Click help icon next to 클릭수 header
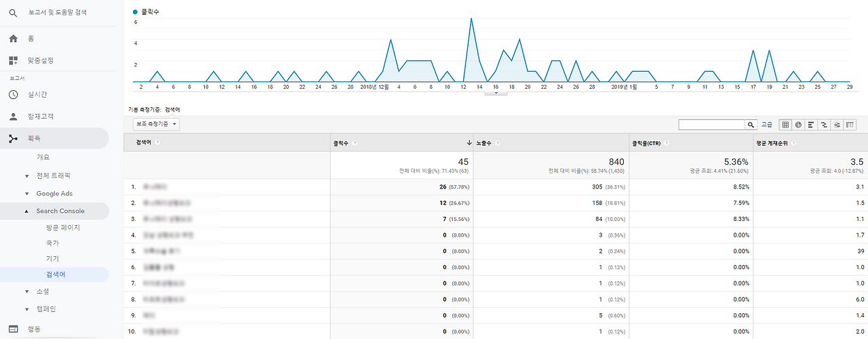This screenshot has height=339, width=868. 355,143
